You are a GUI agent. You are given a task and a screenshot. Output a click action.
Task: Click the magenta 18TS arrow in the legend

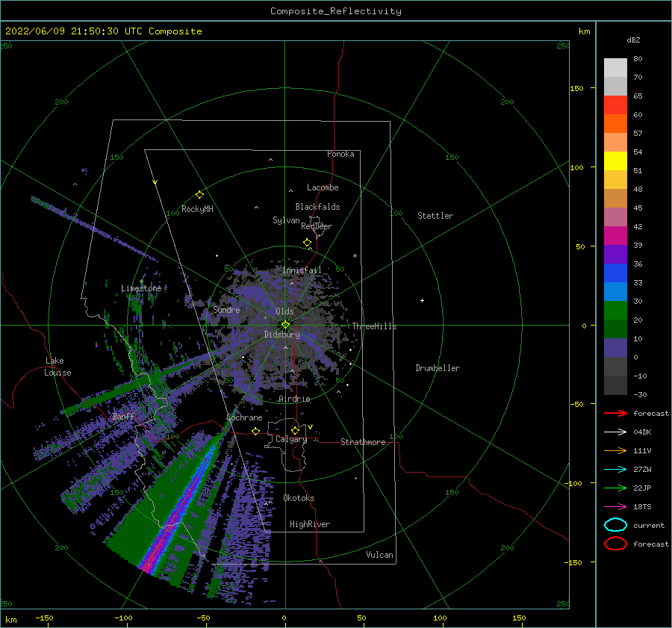pos(615,507)
